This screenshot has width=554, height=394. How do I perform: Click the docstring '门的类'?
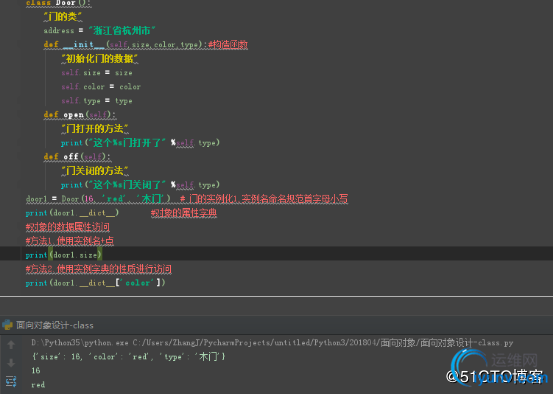point(63,17)
